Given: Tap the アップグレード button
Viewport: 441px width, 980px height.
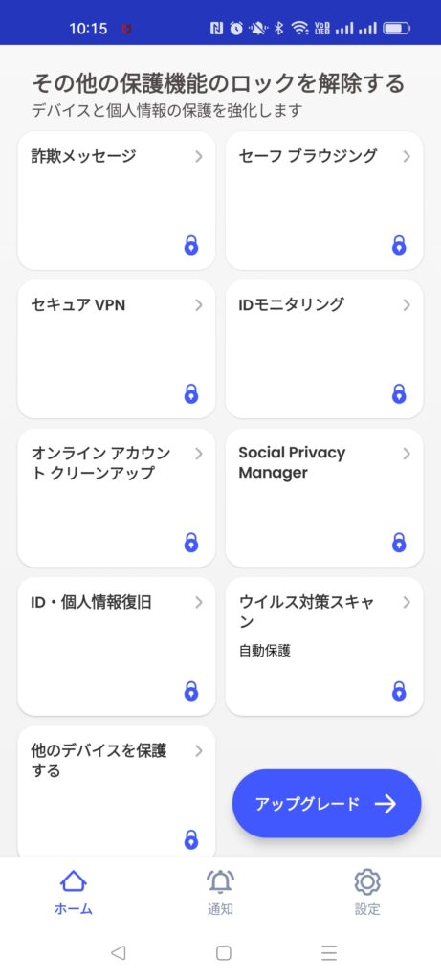Looking at the screenshot, I should 327,804.
